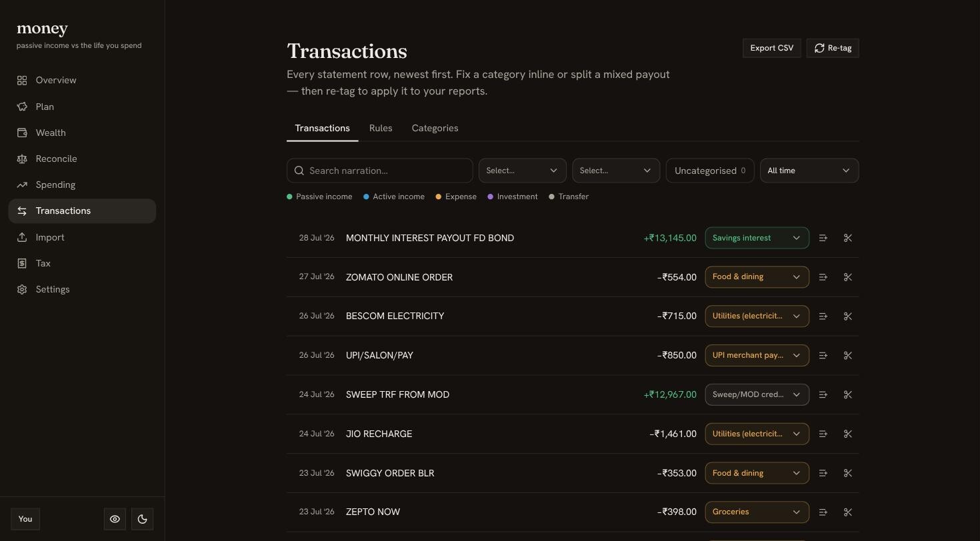
Task: Click the money app logo
Action: click(x=42, y=29)
